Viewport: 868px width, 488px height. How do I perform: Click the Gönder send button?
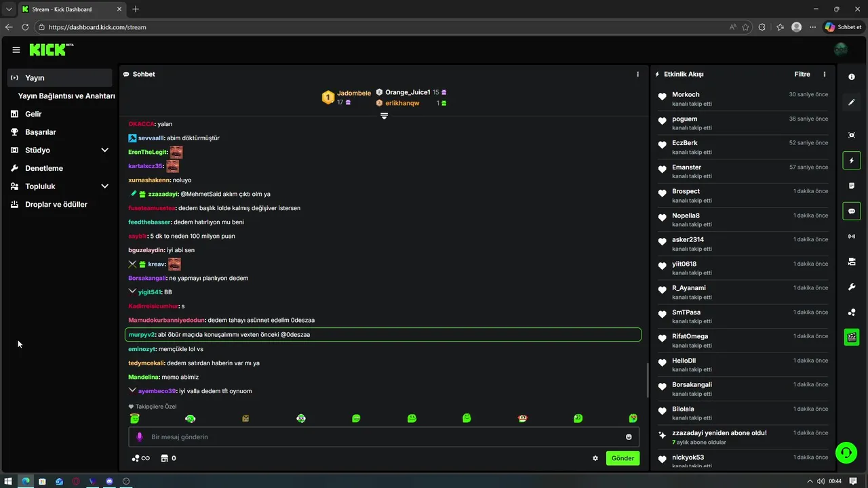point(623,458)
